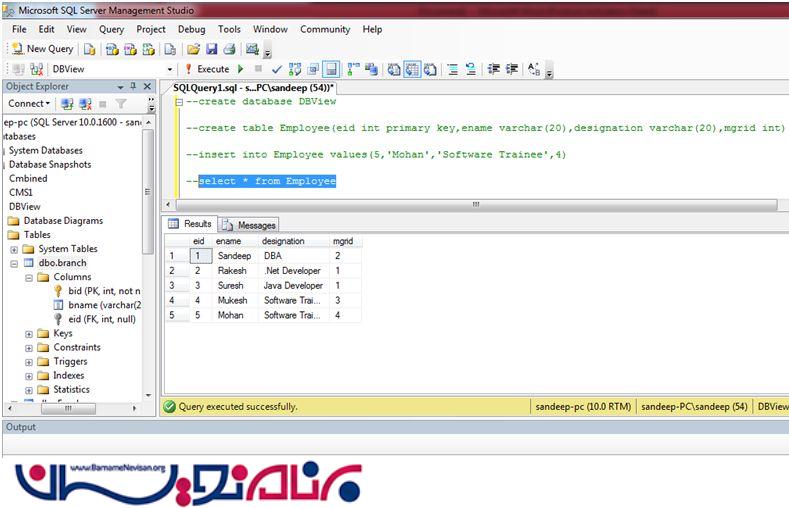Execute the current SQL query
Image resolution: width=789 pixels, height=508 pixels.
(206, 69)
